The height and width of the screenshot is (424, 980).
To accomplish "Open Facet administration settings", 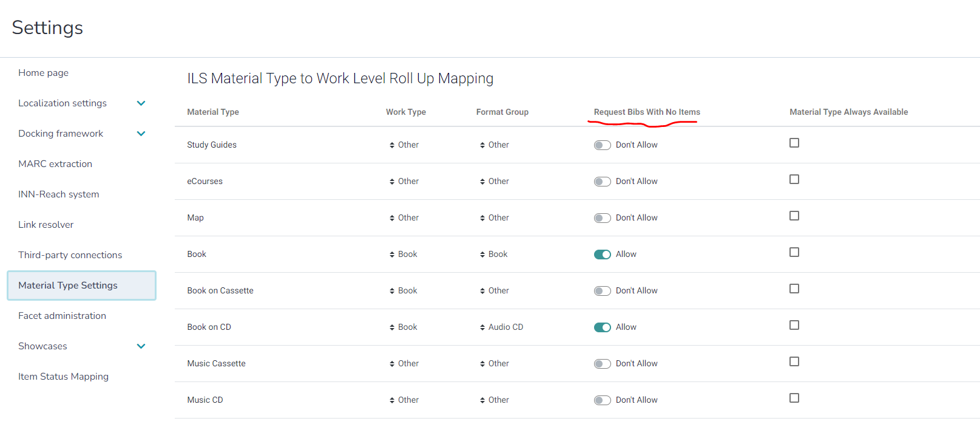I will pyautogui.click(x=62, y=316).
